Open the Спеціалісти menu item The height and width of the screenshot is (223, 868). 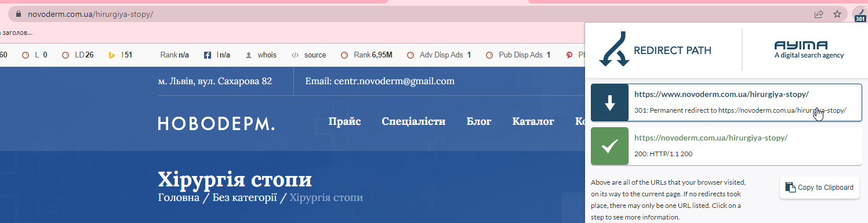[x=413, y=121]
